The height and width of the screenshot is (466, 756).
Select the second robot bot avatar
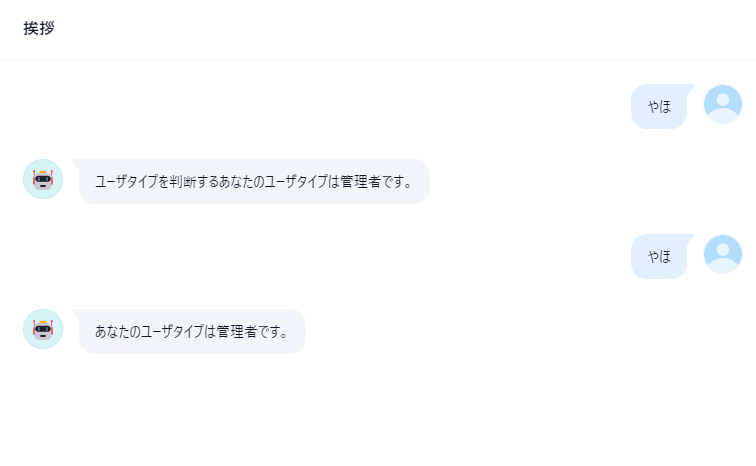(x=43, y=329)
